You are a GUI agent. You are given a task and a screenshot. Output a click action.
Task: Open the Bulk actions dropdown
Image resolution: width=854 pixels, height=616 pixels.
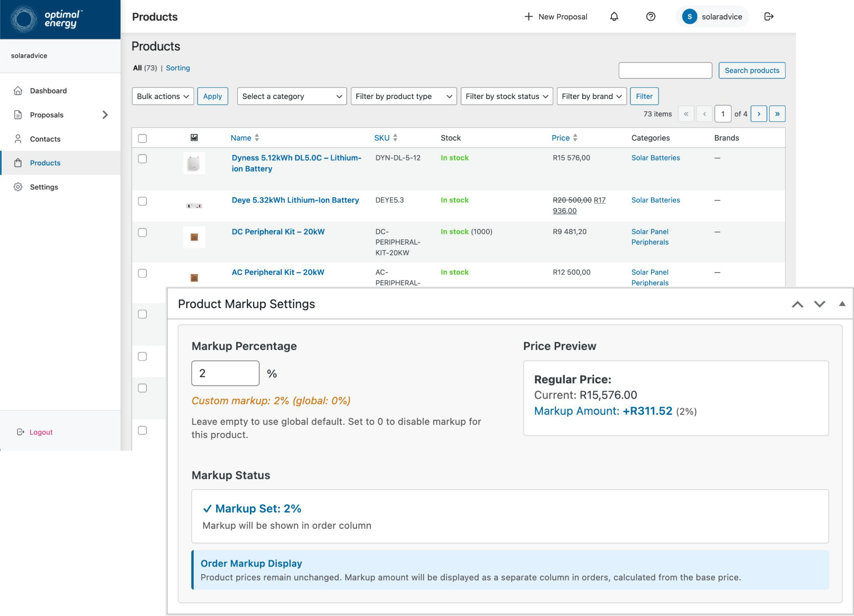tap(163, 96)
